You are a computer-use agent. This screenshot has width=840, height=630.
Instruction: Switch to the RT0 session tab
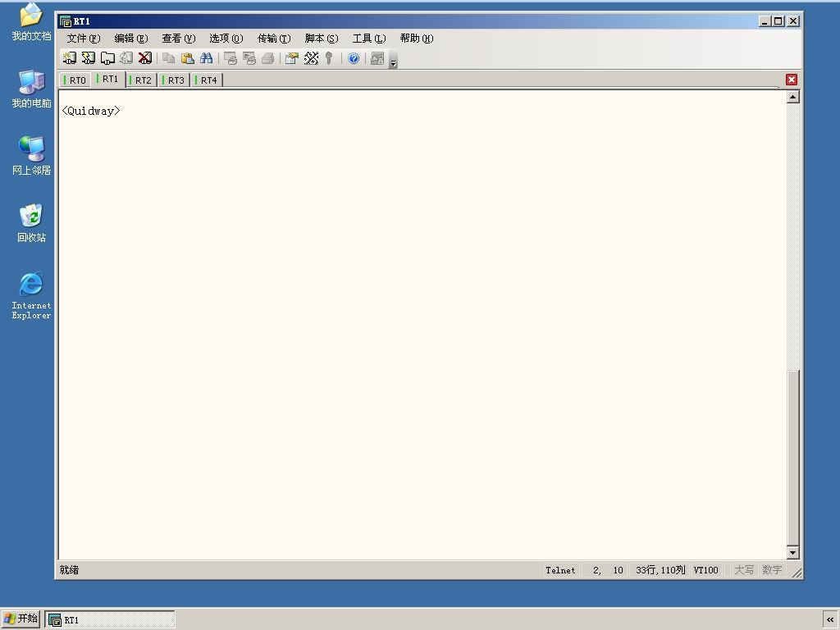(75, 80)
